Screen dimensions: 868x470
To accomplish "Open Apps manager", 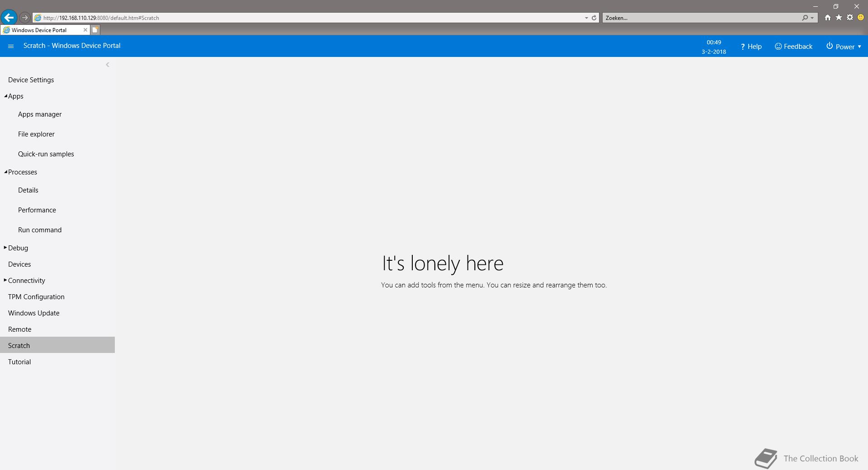I will (40, 114).
